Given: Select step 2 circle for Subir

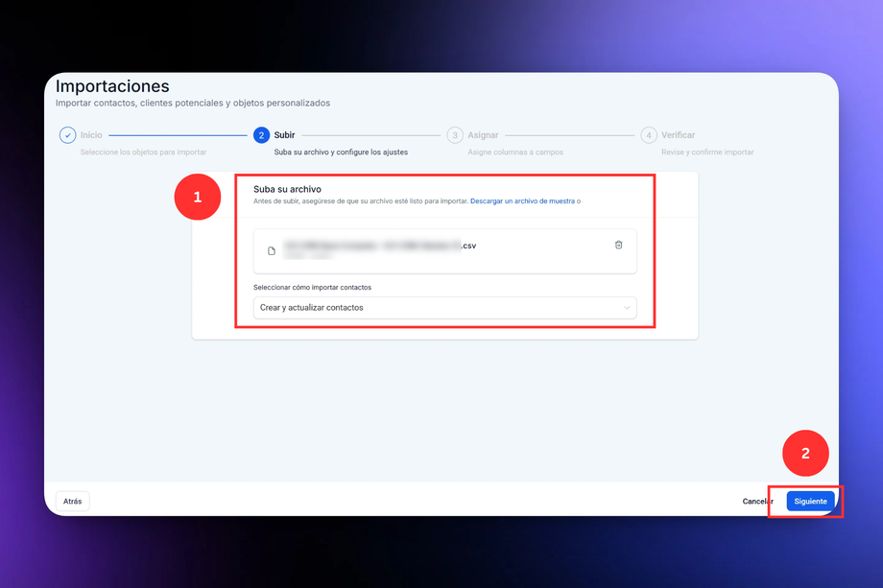Looking at the screenshot, I should (261, 135).
